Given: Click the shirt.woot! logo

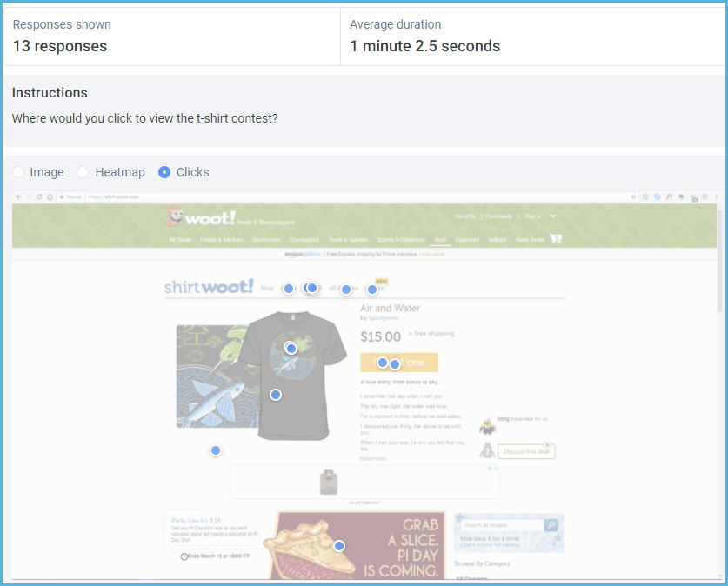Looking at the screenshot, I should pos(209,286).
